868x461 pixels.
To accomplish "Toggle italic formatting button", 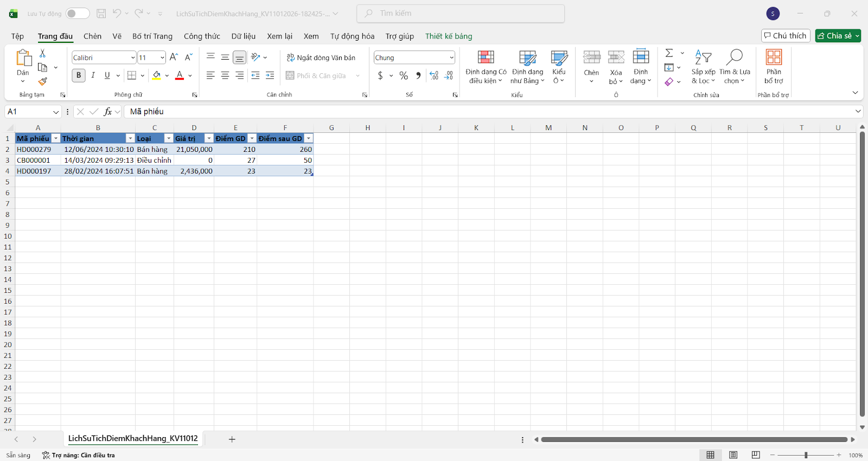I will click(93, 75).
